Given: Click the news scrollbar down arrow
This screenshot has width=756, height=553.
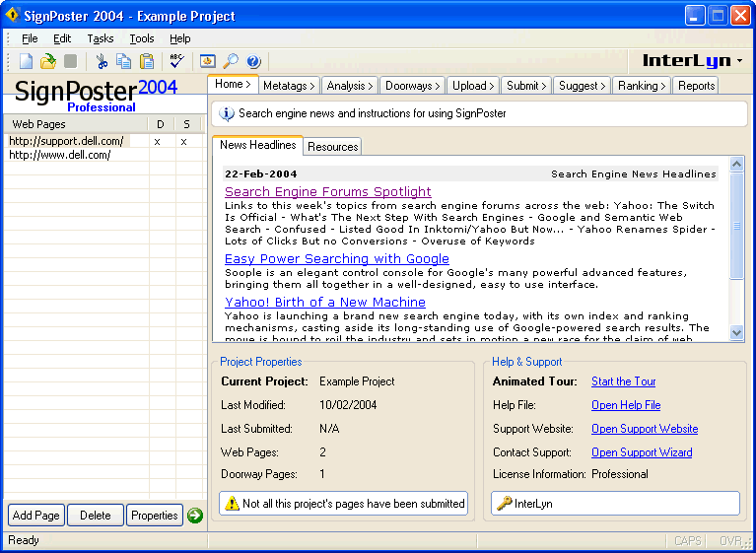Looking at the screenshot, I should [736, 332].
